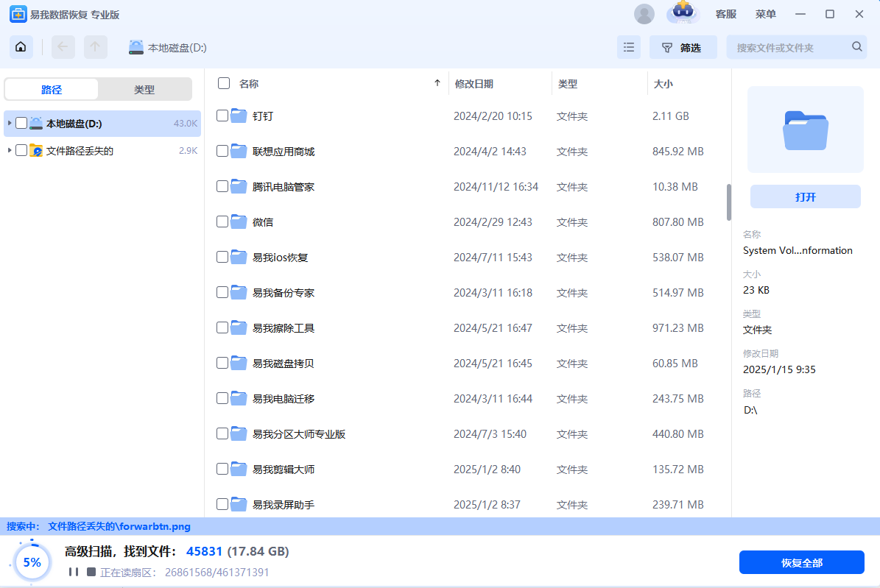
Task: Click the up-one-level arrow button
Action: click(96, 47)
